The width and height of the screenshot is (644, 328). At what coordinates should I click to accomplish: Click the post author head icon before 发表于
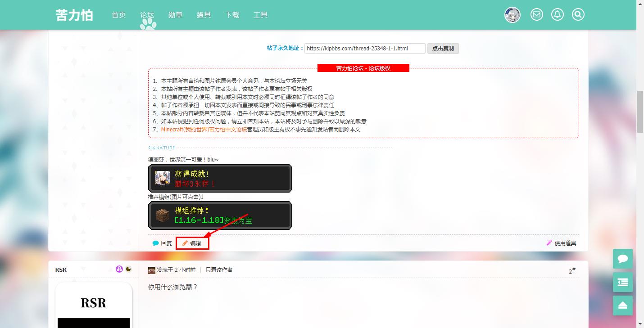pos(152,270)
